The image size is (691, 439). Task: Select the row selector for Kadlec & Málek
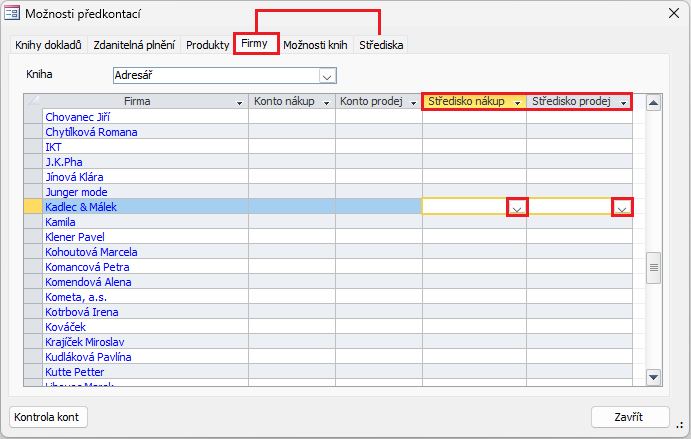tap(33, 207)
